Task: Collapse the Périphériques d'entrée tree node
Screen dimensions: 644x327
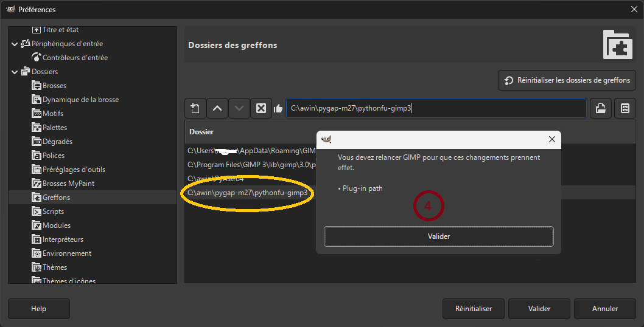Action: [x=15, y=44]
